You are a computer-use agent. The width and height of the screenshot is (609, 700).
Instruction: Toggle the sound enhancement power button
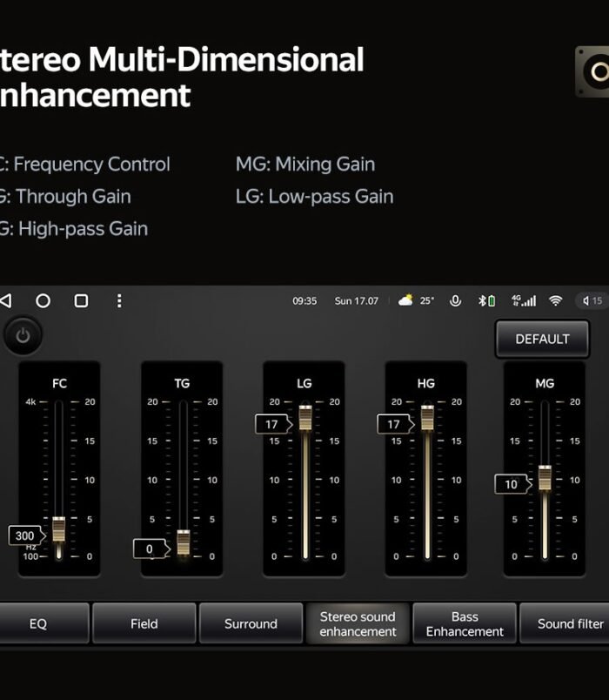click(x=23, y=336)
